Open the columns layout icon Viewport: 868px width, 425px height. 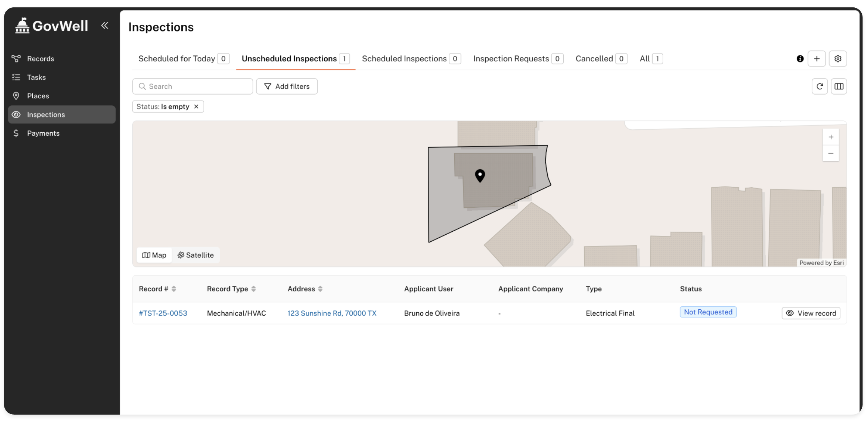[838, 86]
